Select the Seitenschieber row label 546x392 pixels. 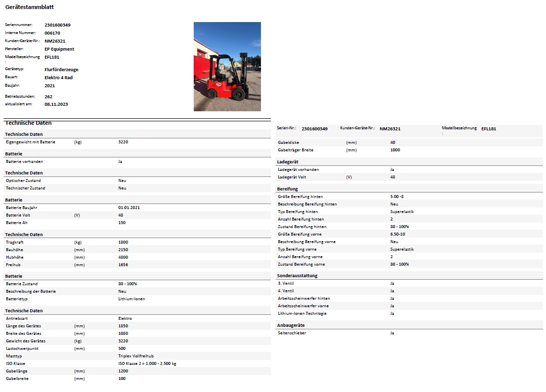click(292, 333)
